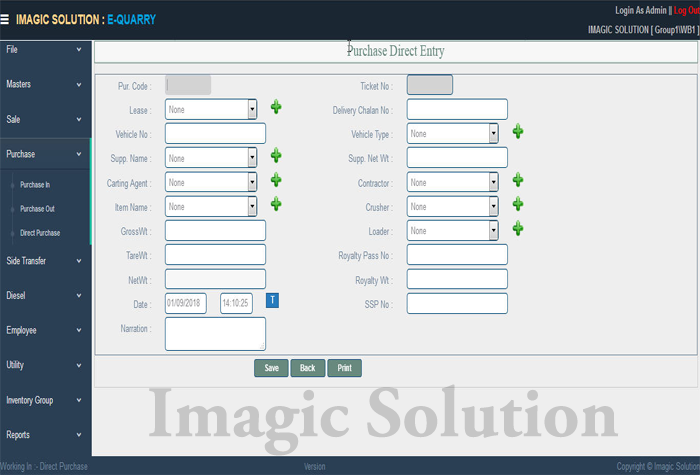The width and height of the screenshot is (700, 476).
Task: Click the Print button
Action: [344, 368]
